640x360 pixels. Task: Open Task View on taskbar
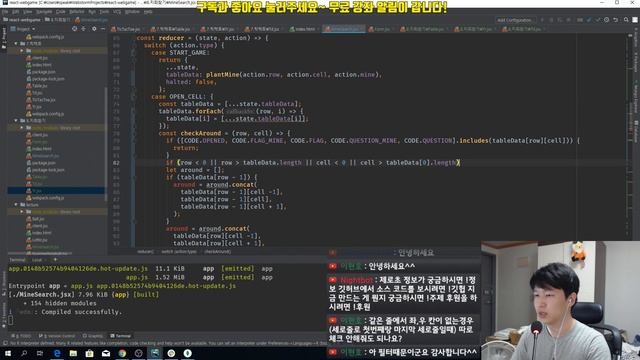click(x=40, y=353)
